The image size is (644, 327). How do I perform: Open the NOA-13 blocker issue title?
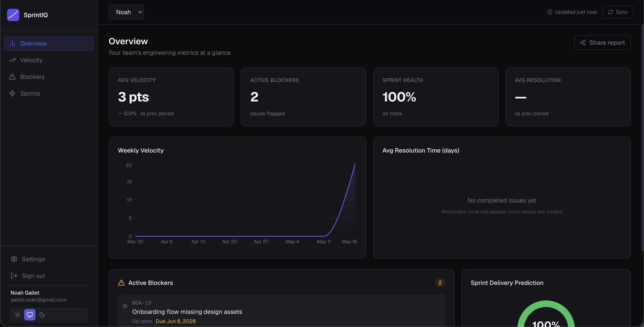tap(187, 312)
